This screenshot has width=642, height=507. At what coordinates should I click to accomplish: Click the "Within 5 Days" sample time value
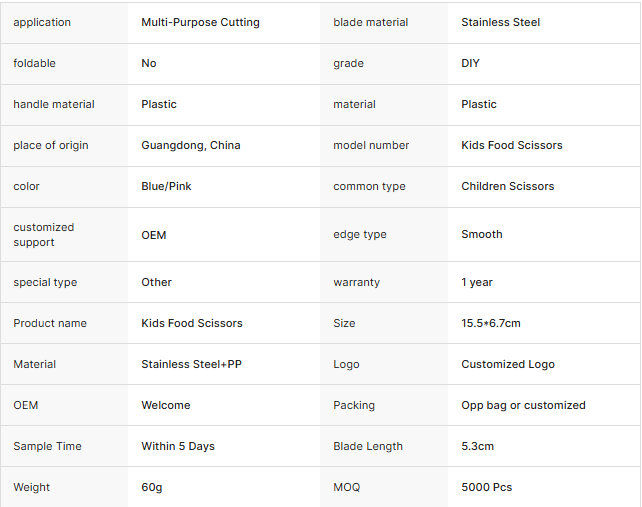(178, 446)
